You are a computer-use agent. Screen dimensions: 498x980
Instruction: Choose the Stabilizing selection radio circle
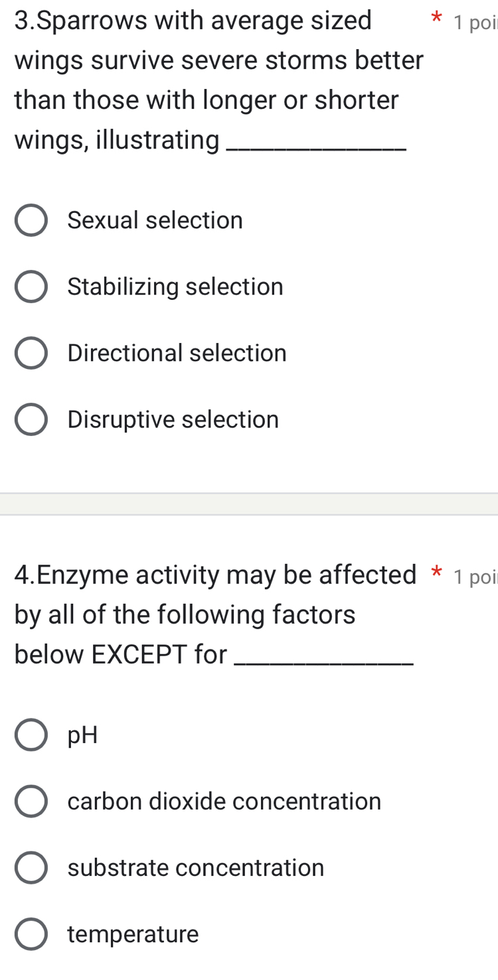click(31, 287)
